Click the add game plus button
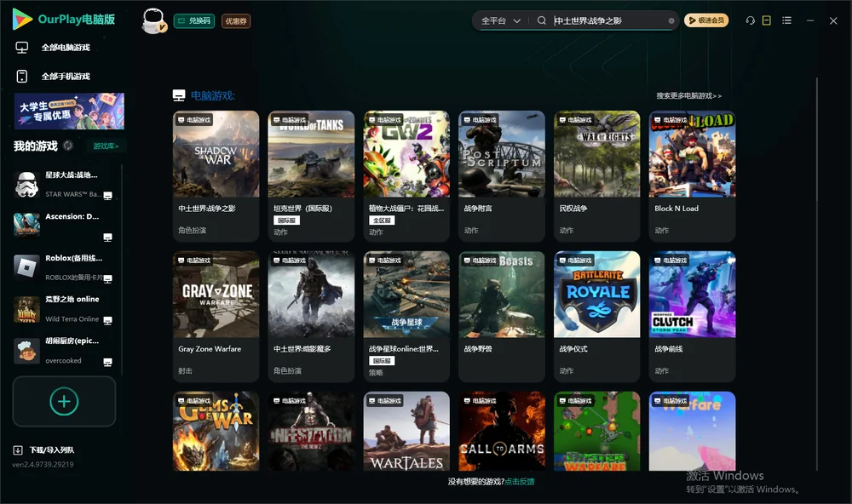Screen dimensions: 852x504 (64, 401)
